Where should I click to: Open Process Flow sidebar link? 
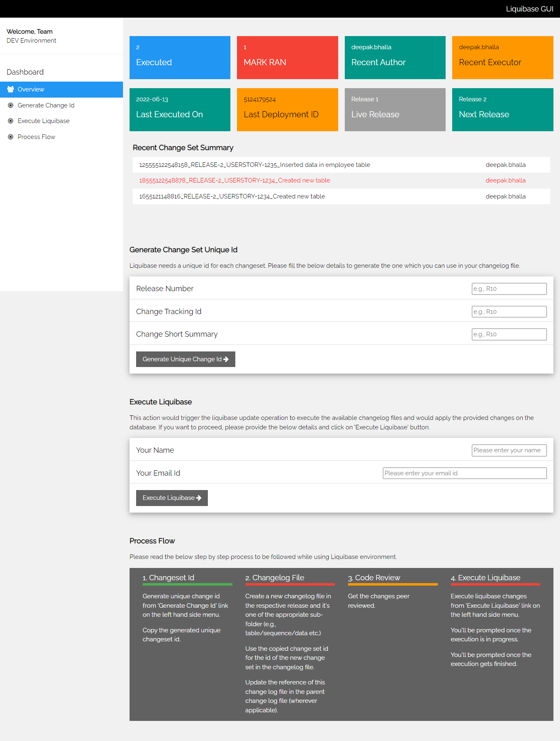[x=61, y=137]
